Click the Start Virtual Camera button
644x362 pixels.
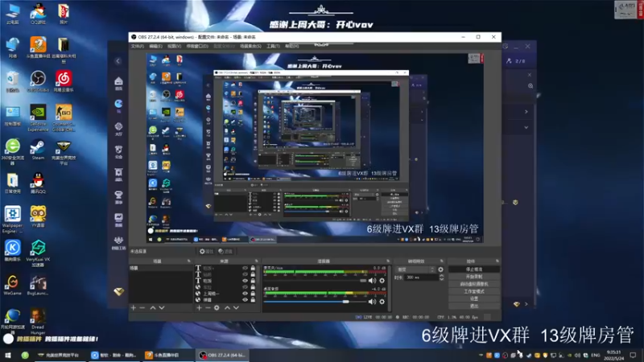474,284
